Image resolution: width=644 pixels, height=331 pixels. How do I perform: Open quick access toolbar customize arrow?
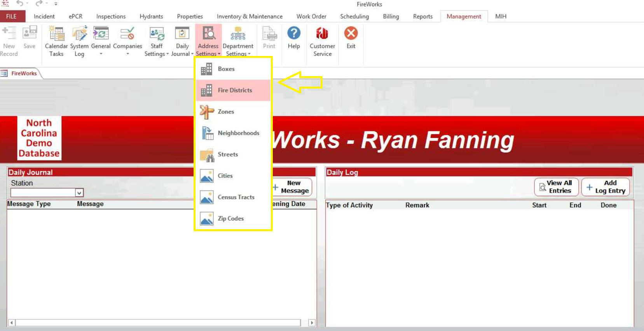pos(56,4)
